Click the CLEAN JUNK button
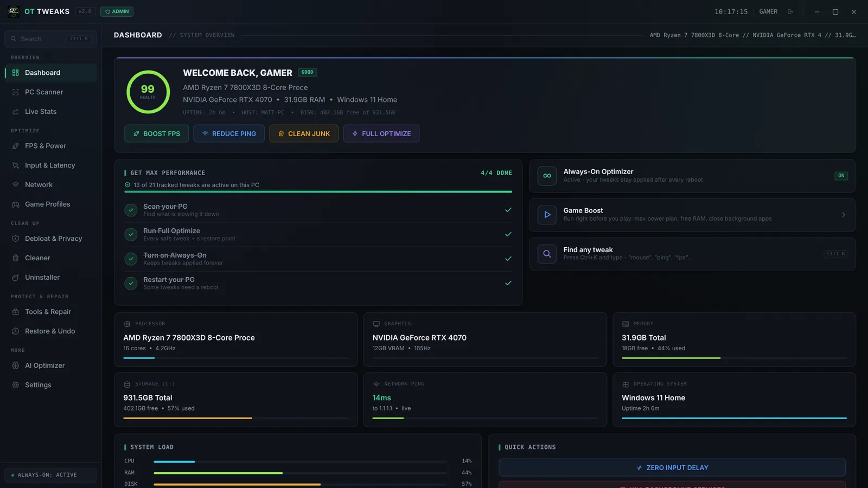 point(304,133)
